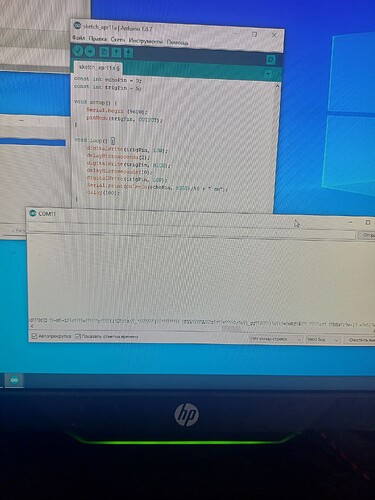The height and width of the screenshot is (500, 375).
Task: Toggle the show timestamp checkbox
Action: pyautogui.click(x=78, y=336)
